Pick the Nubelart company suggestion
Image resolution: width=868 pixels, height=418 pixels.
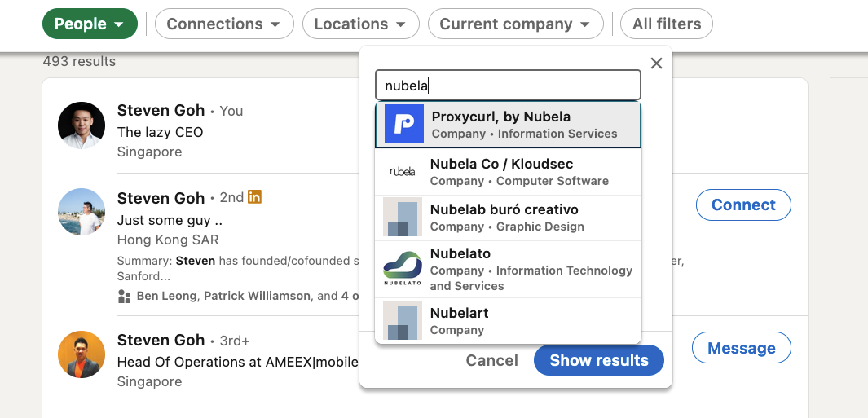pyautogui.click(x=508, y=320)
